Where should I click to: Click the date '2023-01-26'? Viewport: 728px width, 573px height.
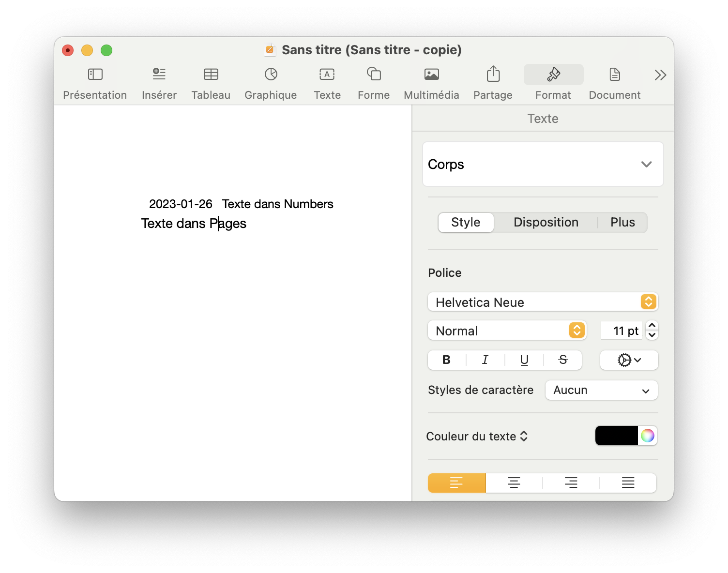coord(181,204)
